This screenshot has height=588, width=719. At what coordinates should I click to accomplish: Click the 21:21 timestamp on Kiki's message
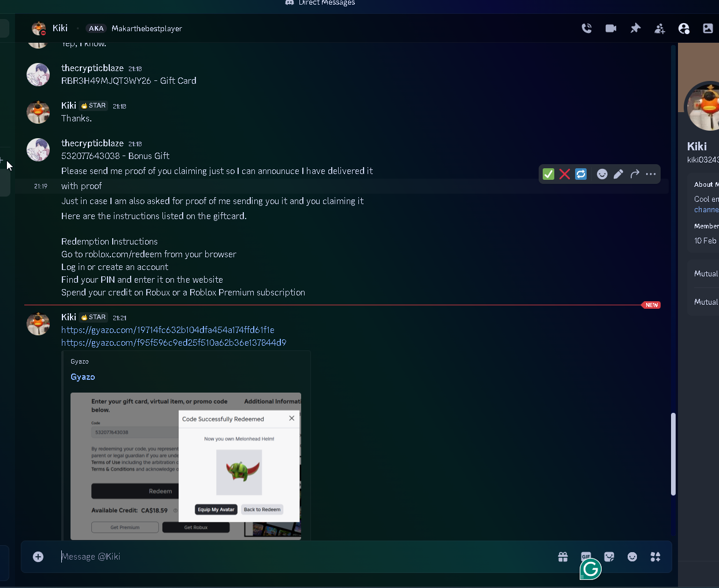click(120, 318)
